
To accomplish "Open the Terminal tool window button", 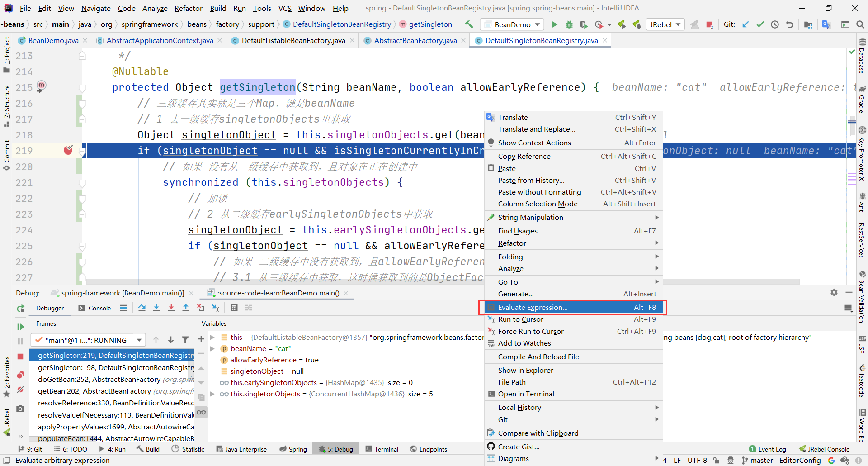I will pyautogui.click(x=382, y=449).
